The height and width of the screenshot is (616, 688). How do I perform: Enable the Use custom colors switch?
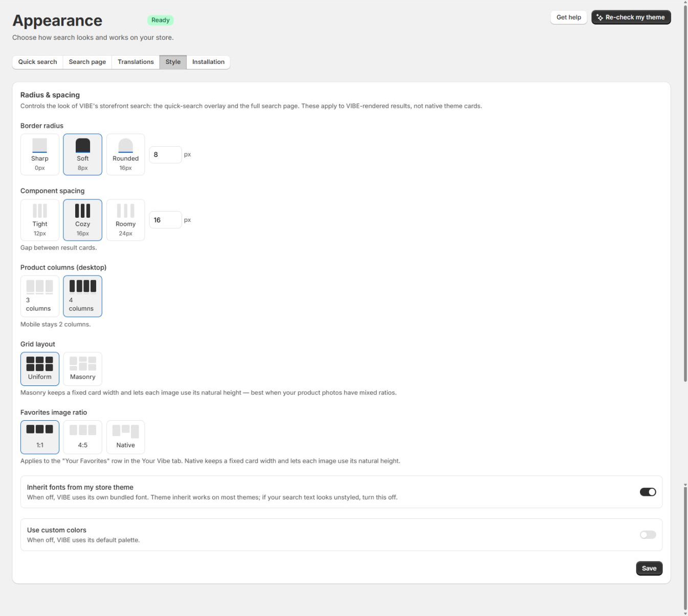[x=648, y=535]
